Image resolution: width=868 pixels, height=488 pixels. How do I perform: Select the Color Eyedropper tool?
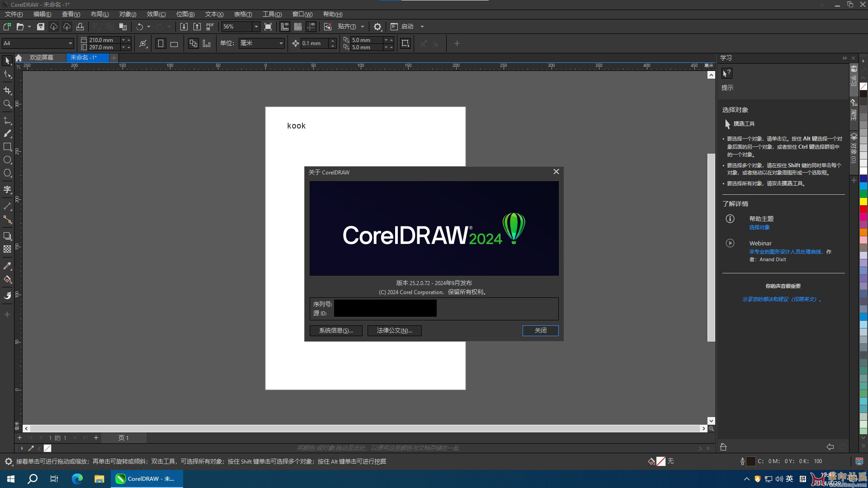7,266
